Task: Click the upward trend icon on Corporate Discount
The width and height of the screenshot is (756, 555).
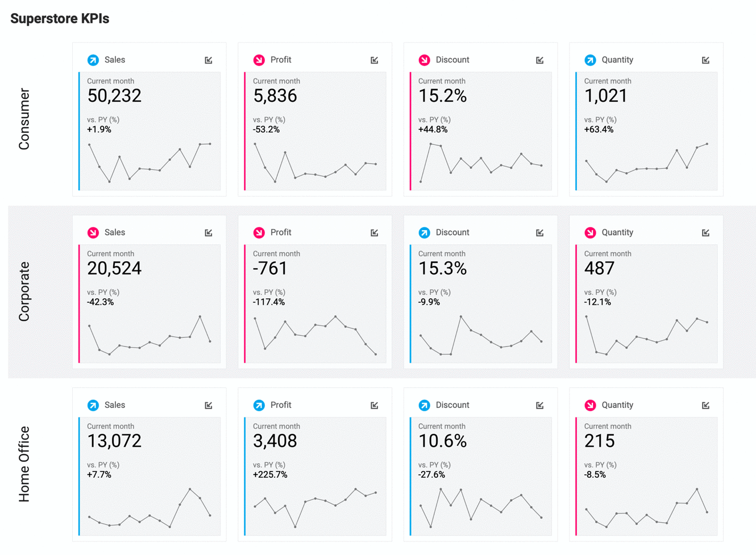Action: coord(424,232)
